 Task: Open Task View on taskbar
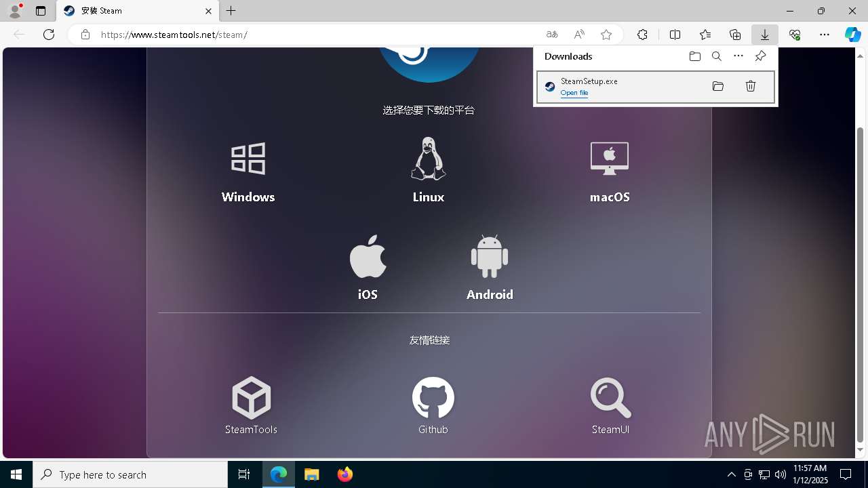244,474
